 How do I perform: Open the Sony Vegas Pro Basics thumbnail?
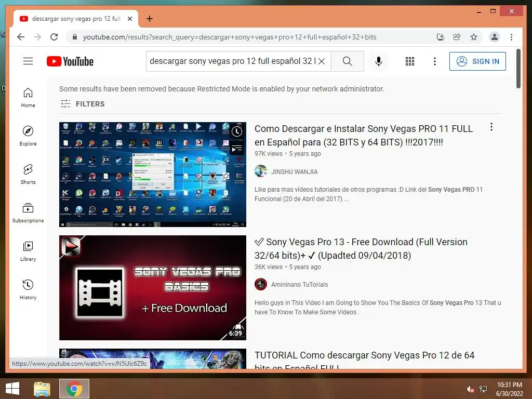coord(153,288)
